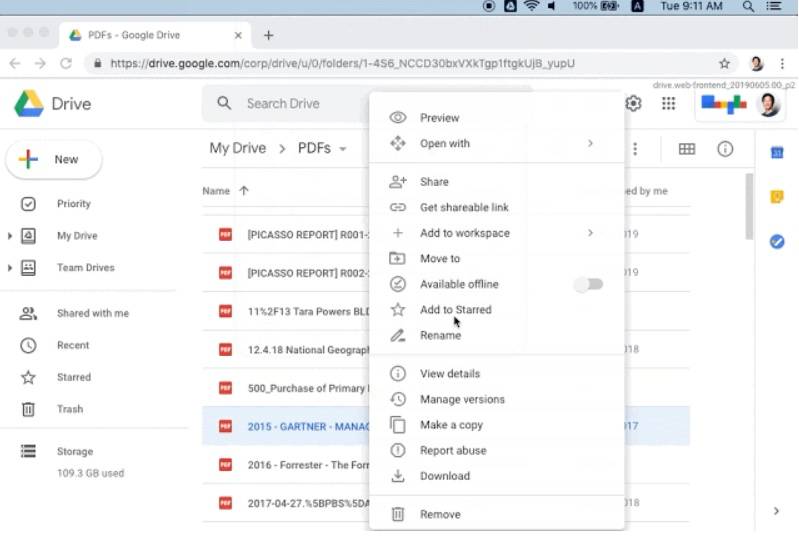Click the Share person-plus icon

(x=397, y=182)
